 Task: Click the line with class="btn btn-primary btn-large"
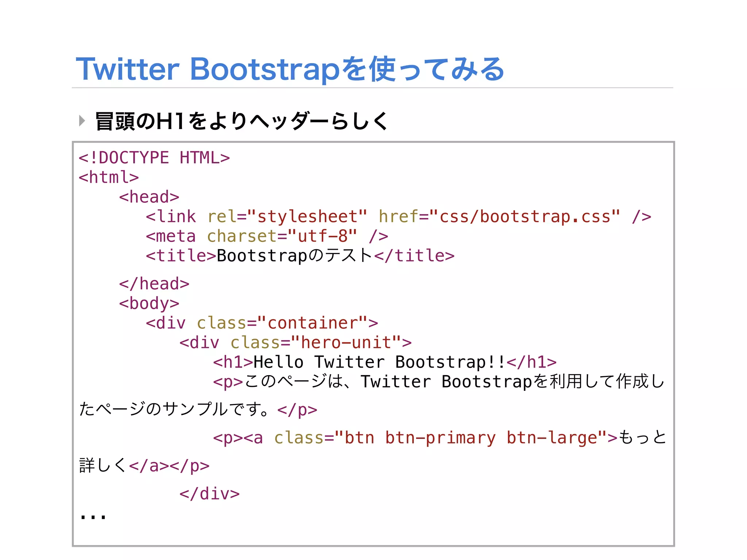[x=440, y=437]
